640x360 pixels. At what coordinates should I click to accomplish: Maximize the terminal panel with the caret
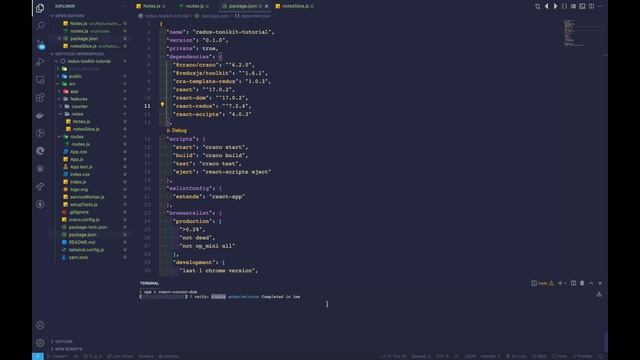[591, 283]
